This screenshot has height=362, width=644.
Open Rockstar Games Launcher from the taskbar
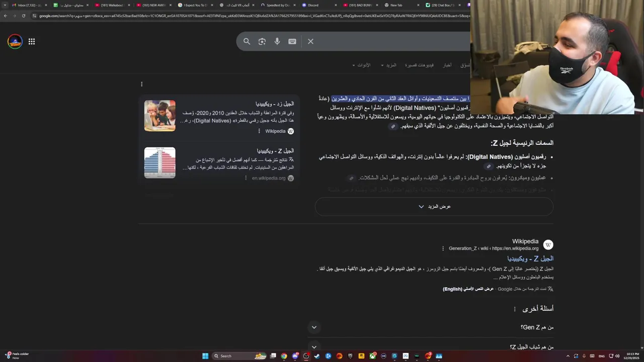(361, 356)
